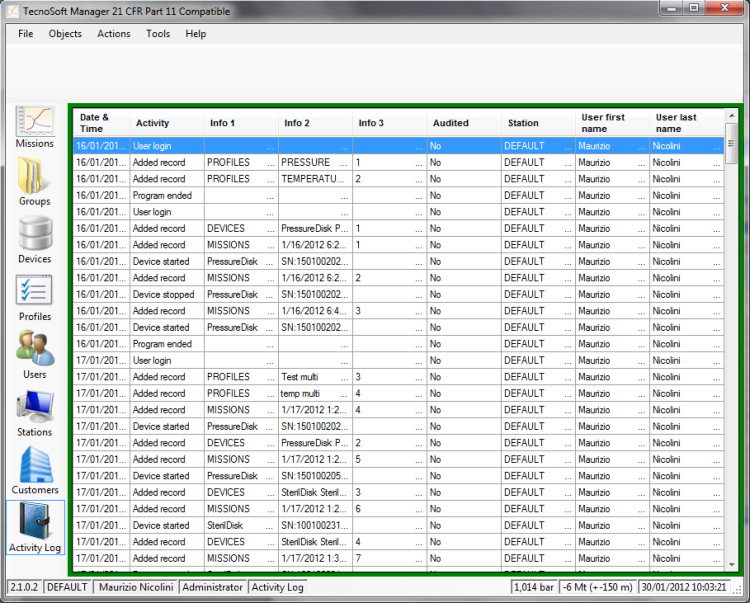Select the Stations computer icon
The width and height of the screenshot is (750, 603).
coord(35,408)
